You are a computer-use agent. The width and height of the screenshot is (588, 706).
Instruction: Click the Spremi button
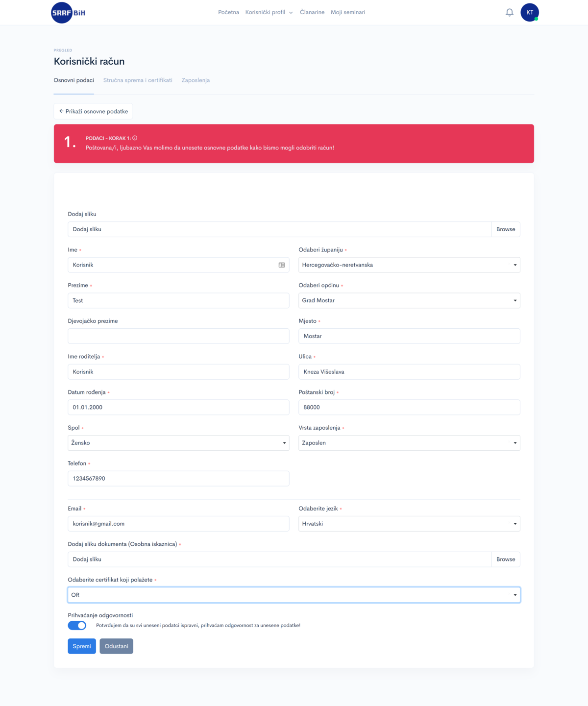click(x=82, y=646)
